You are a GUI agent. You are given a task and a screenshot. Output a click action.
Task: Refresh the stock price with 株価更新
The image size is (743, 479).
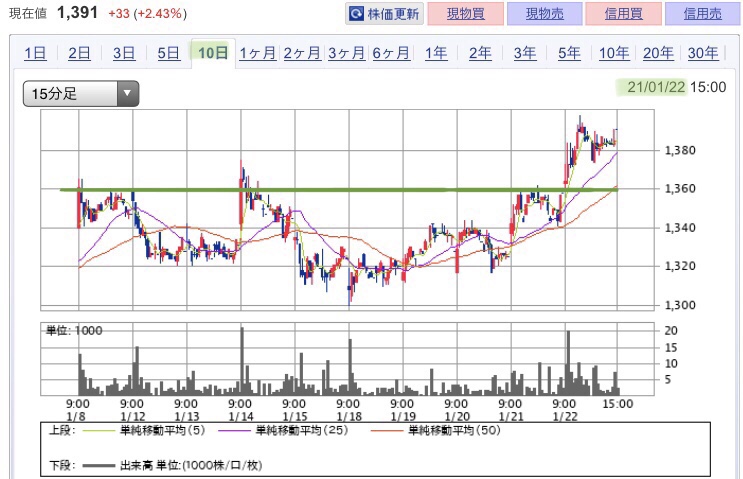(384, 14)
